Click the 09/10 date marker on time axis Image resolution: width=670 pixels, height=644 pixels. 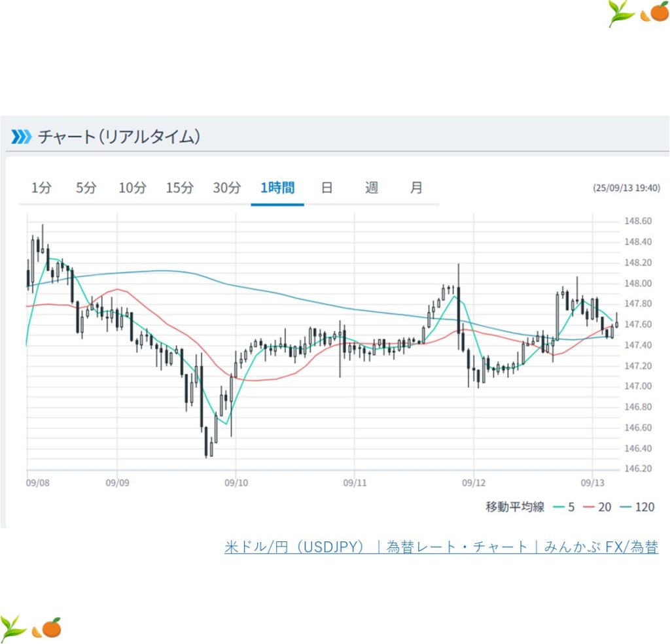pos(236,483)
